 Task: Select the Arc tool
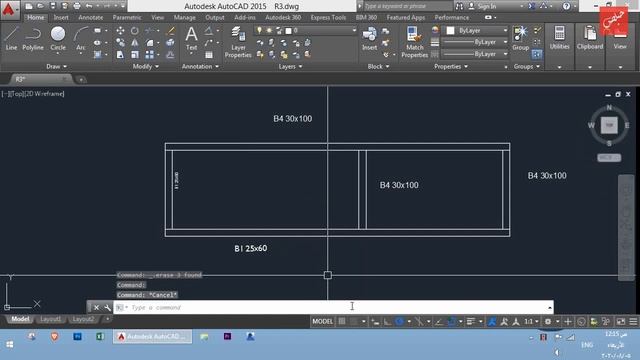[81, 38]
